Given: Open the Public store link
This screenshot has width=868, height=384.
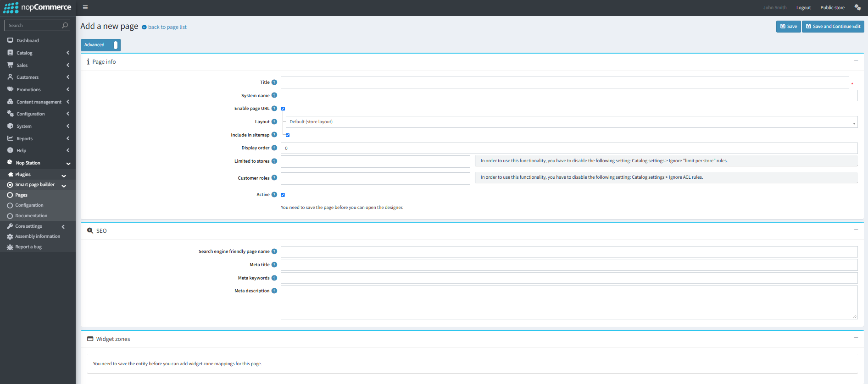Looking at the screenshot, I should (833, 8).
